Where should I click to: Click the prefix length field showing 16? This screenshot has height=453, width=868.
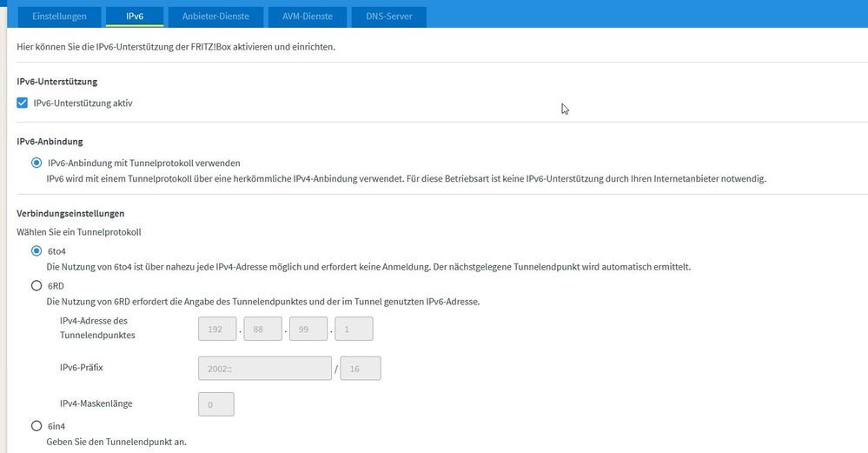tap(361, 369)
